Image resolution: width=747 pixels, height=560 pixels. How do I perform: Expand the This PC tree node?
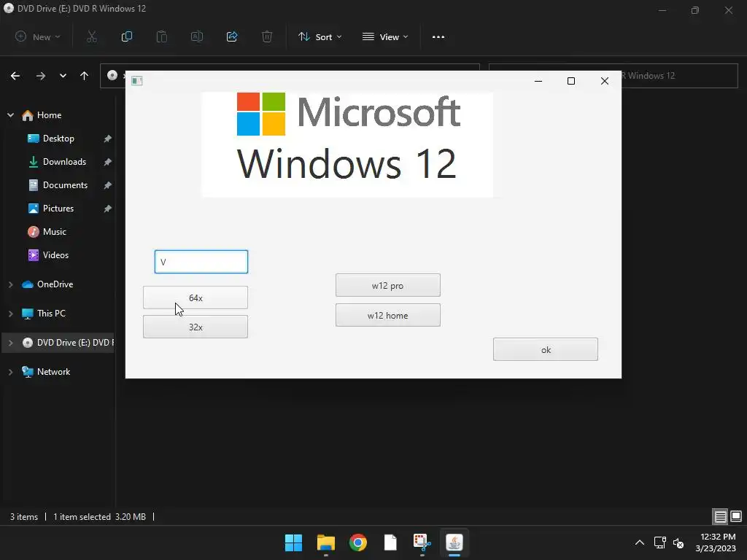(10, 314)
